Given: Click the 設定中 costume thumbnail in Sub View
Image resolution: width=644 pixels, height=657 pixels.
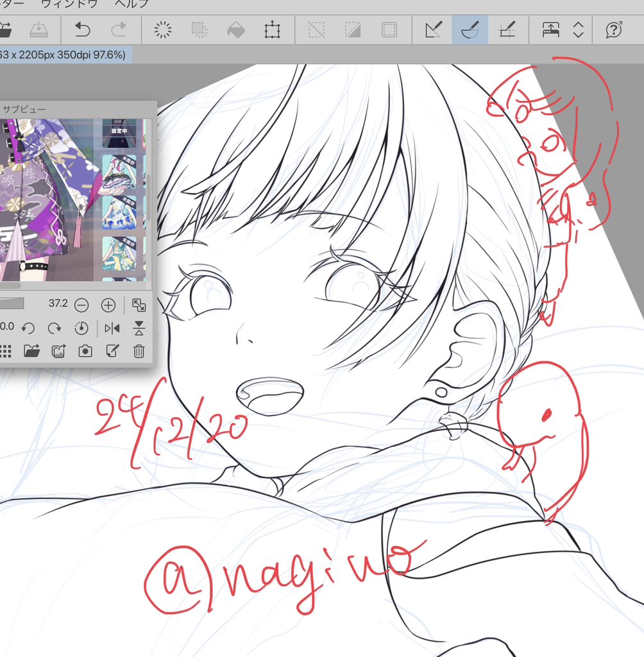Looking at the screenshot, I should [x=119, y=133].
